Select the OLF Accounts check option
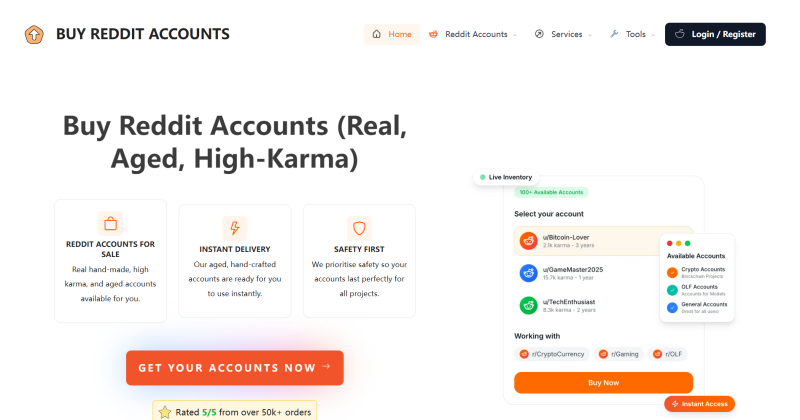800x420 pixels. [x=672, y=289]
